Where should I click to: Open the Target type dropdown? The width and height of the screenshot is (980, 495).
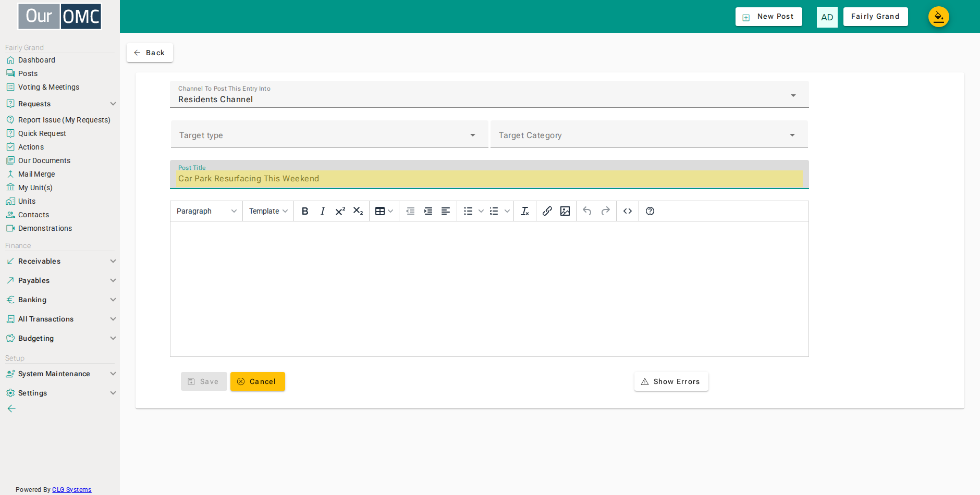click(329, 134)
